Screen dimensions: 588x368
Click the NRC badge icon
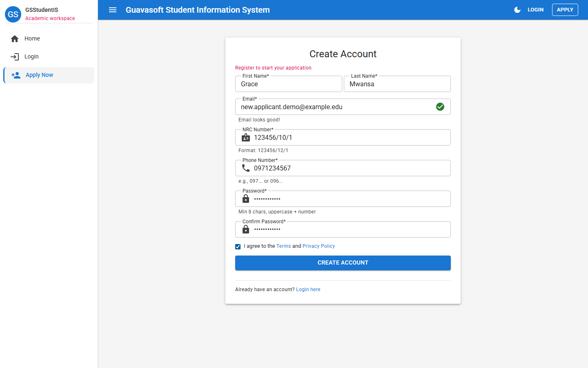246,137
